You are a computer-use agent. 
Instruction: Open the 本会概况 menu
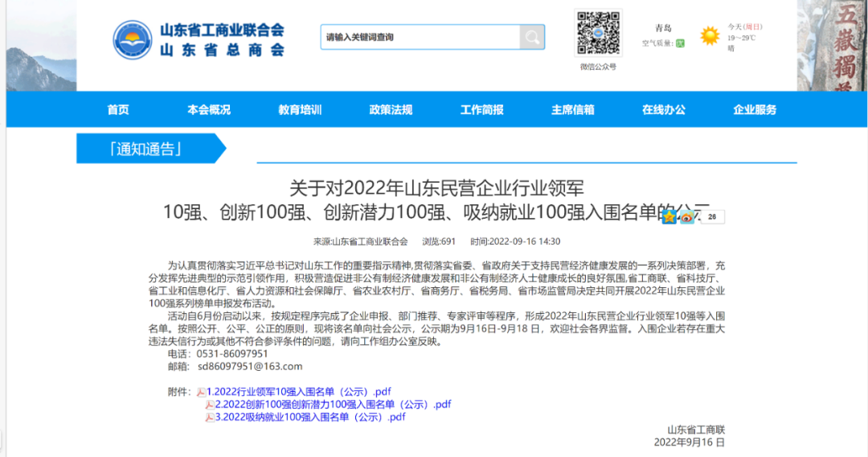(209, 110)
